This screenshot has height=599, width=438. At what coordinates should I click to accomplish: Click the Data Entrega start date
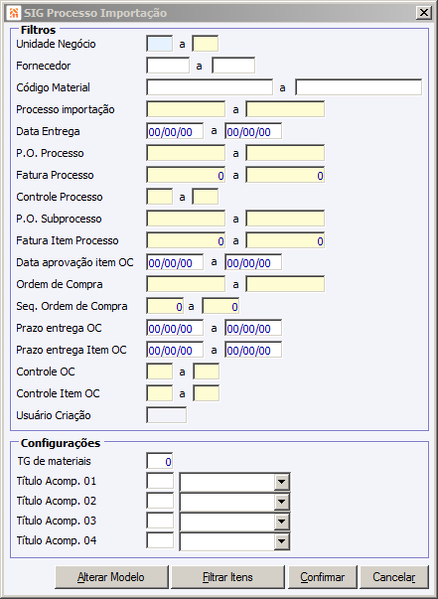pos(175,131)
